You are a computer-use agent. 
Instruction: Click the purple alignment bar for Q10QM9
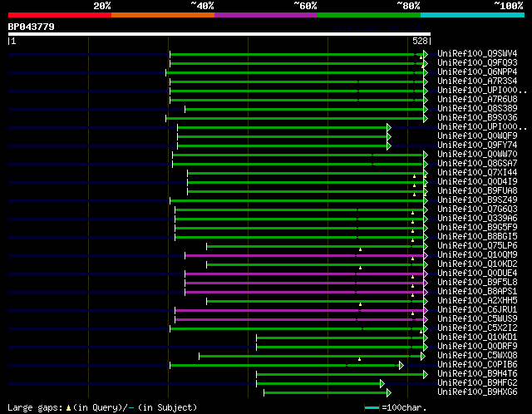tap(304, 256)
